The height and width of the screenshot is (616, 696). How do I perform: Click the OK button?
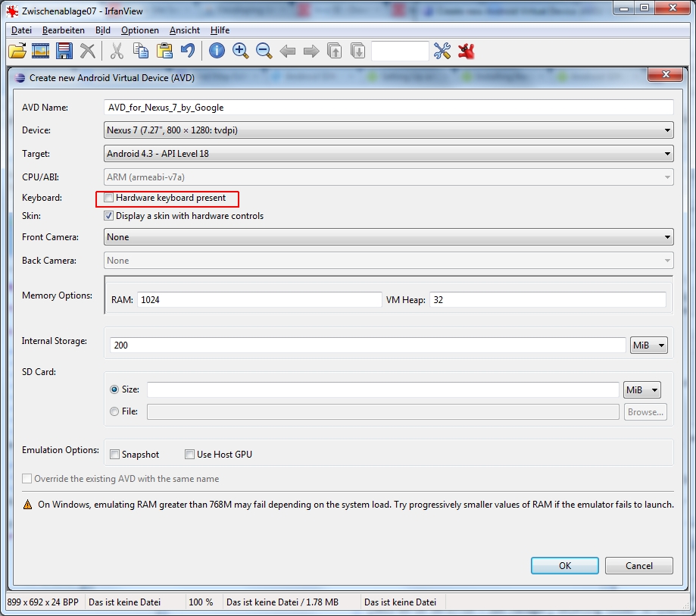coord(564,566)
